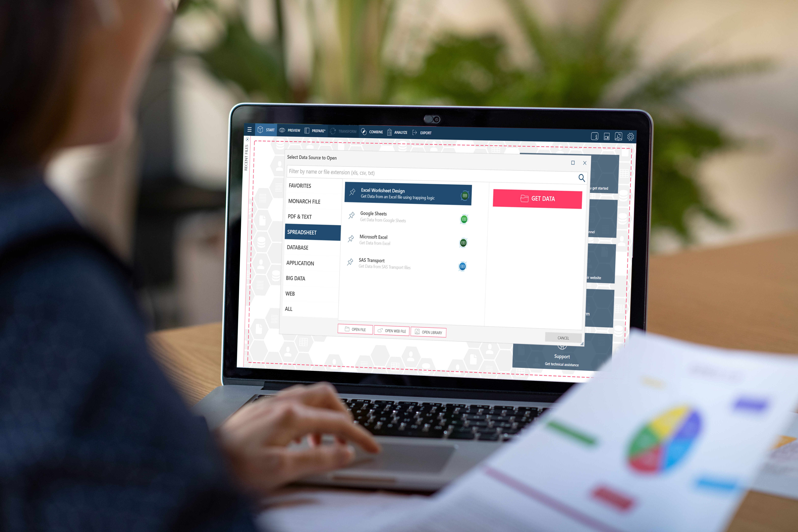Click the SAS Transport connector icon
The width and height of the screenshot is (798, 532).
click(462, 266)
